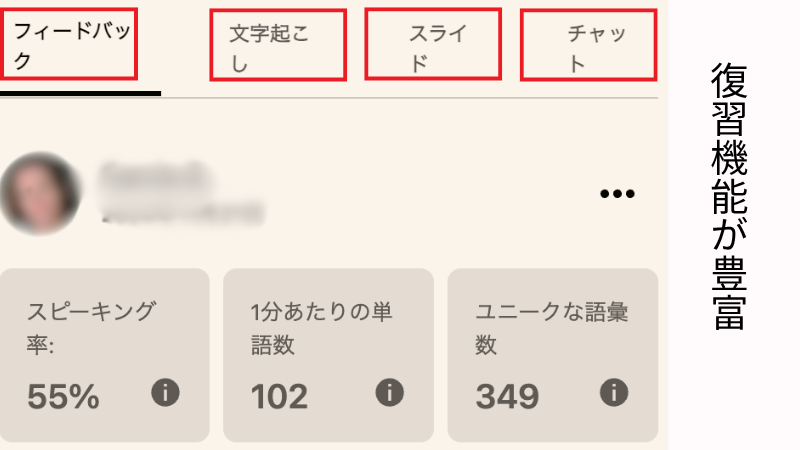Open the スピーキング率 stat card
Image resolution: width=800 pixels, height=450 pixels.
click(x=104, y=355)
